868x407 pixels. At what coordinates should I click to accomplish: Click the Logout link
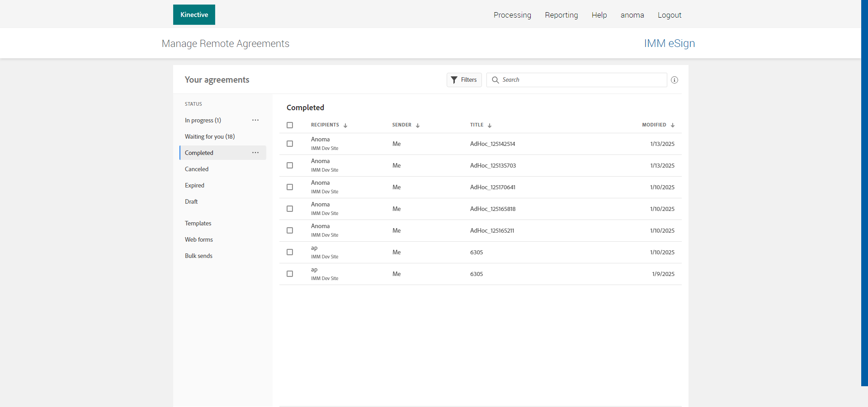point(669,15)
